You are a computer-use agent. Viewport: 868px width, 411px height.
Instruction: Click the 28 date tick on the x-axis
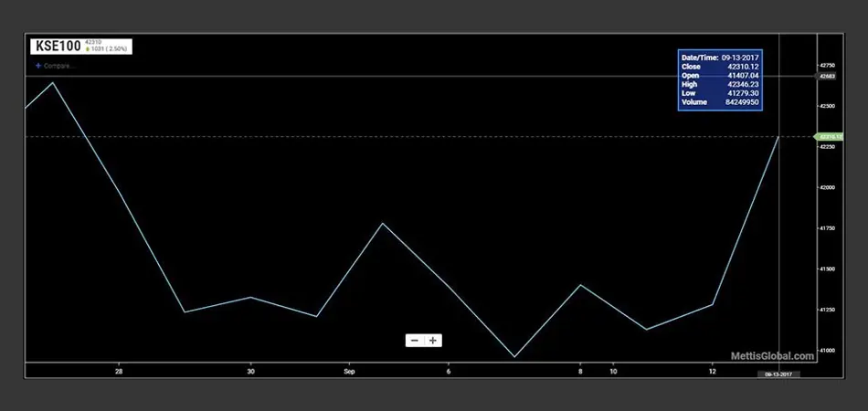point(119,372)
